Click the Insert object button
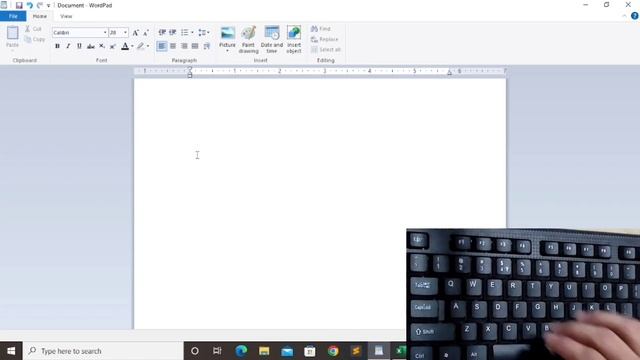The height and width of the screenshot is (360, 640). pyautogui.click(x=294, y=39)
